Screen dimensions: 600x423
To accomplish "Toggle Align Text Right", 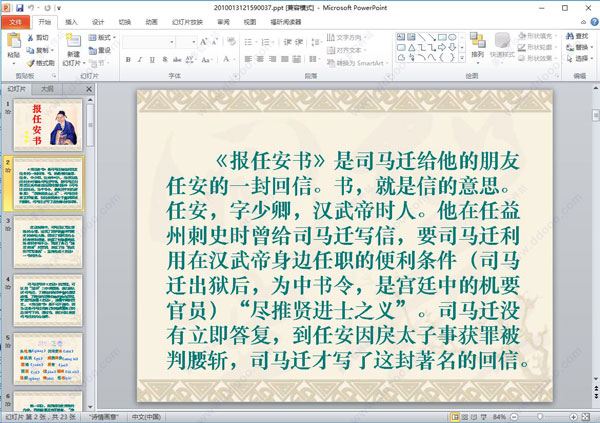I will coord(272,59).
